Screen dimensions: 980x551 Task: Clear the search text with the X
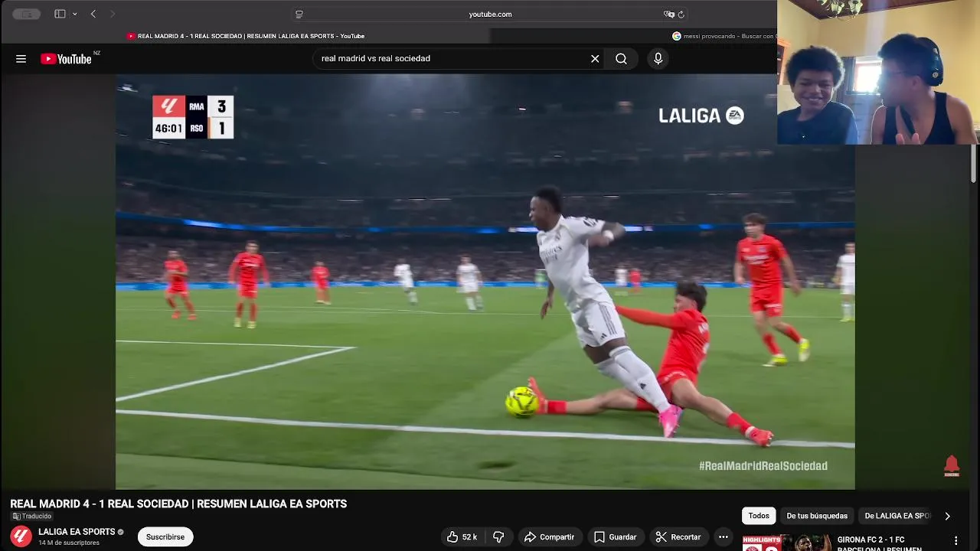(595, 59)
